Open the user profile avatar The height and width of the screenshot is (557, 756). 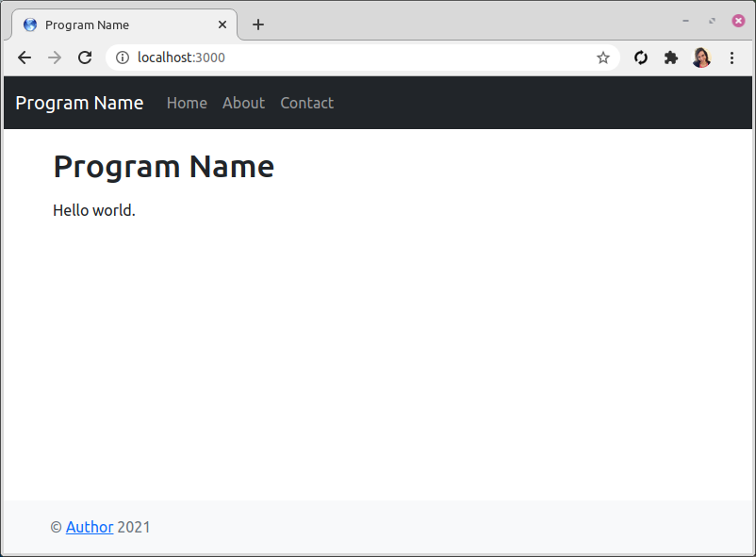[x=701, y=57]
